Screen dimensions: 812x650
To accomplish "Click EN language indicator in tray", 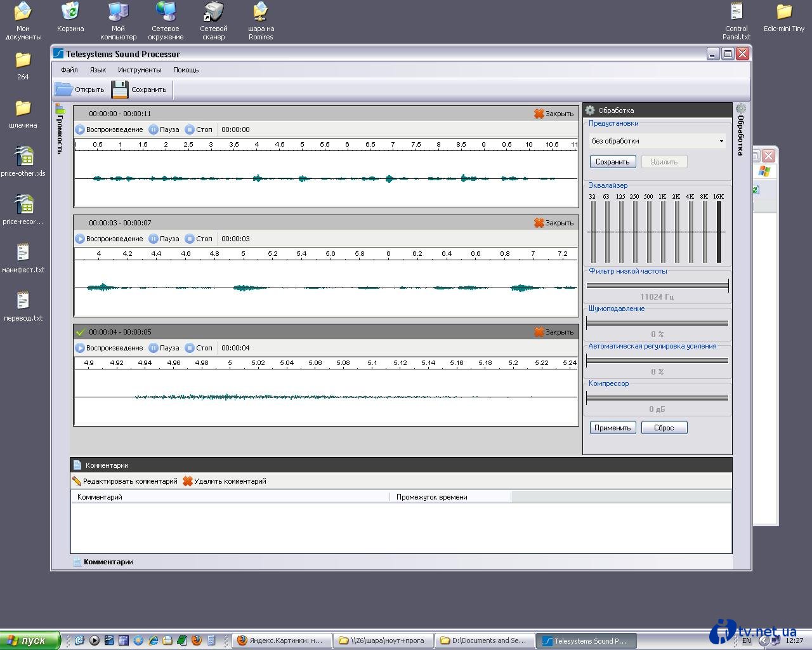I will [x=746, y=641].
